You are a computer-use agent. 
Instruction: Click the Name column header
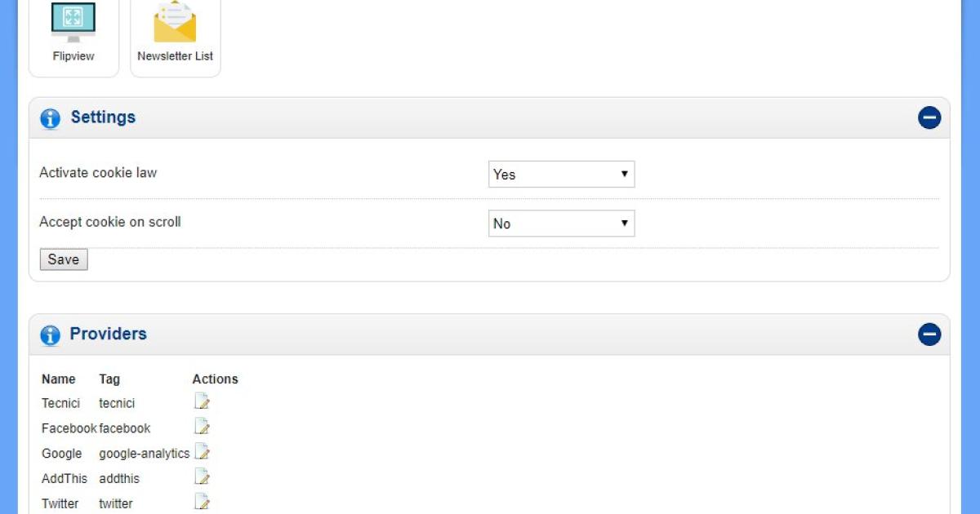click(58, 379)
